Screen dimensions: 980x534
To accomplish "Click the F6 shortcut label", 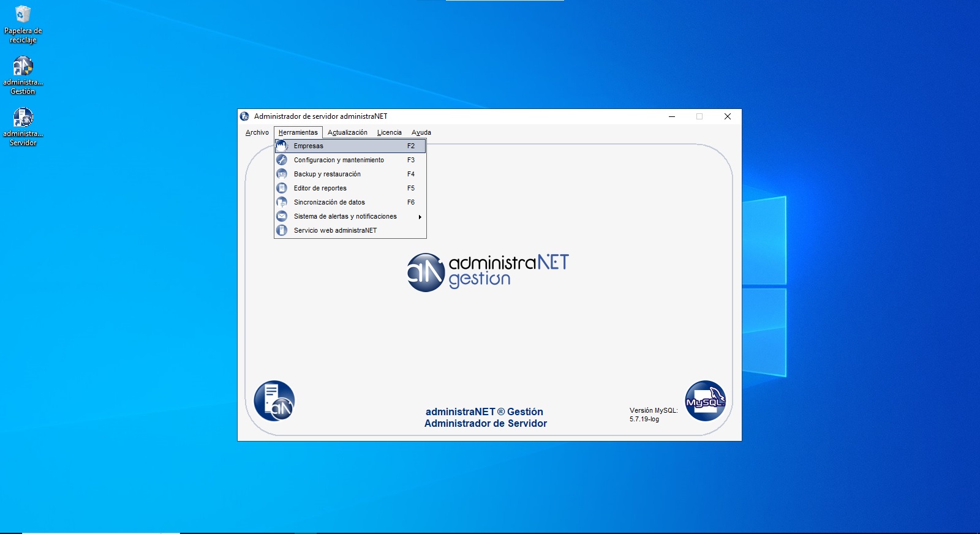I will [411, 202].
